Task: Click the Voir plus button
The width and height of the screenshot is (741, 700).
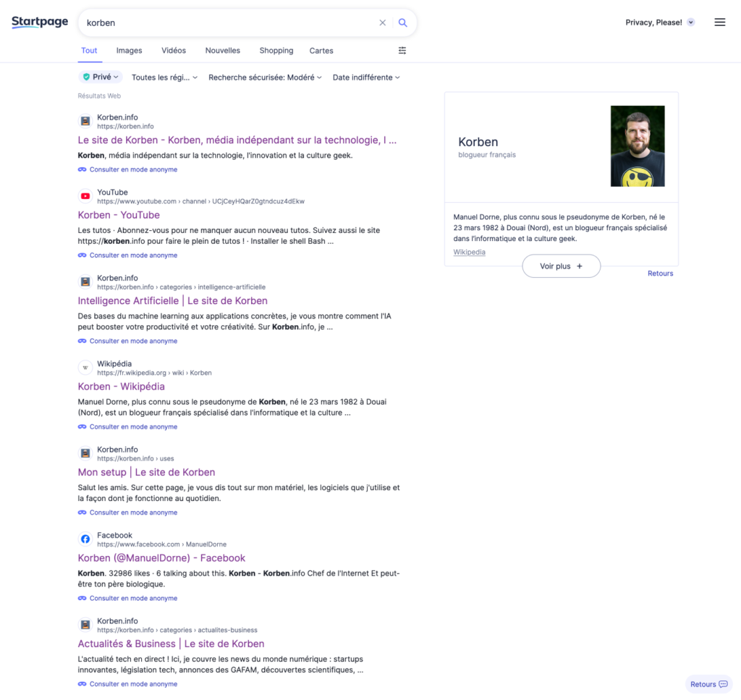Action: click(x=561, y=266)
